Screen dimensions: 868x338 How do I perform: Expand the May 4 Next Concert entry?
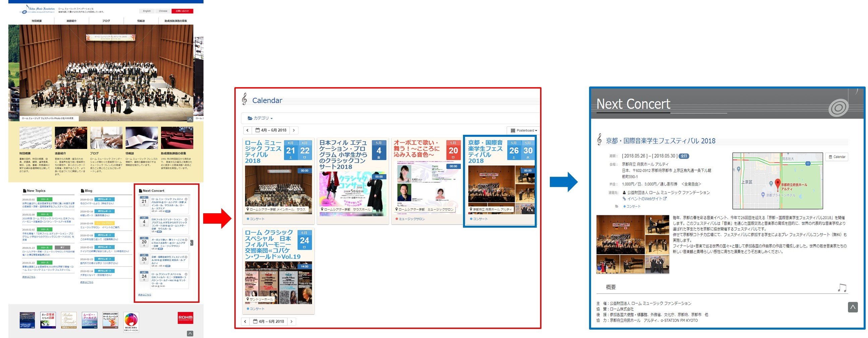click(186, 219)
